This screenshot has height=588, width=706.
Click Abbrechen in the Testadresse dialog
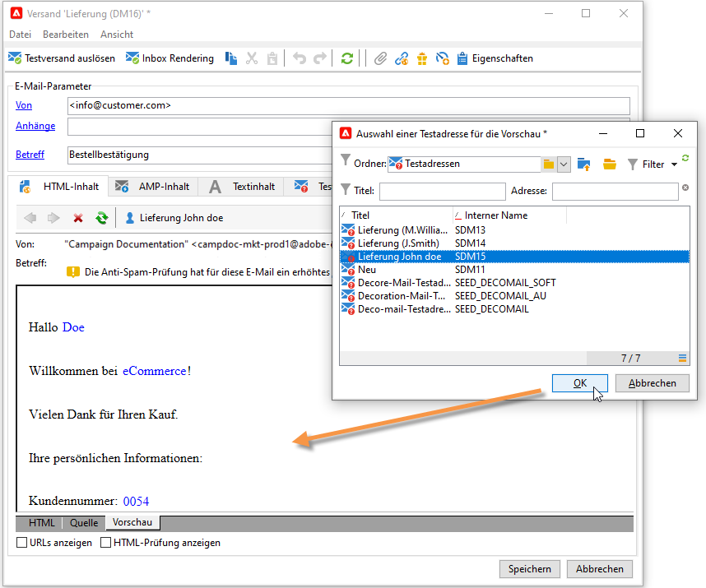click(x=652, y=383)
